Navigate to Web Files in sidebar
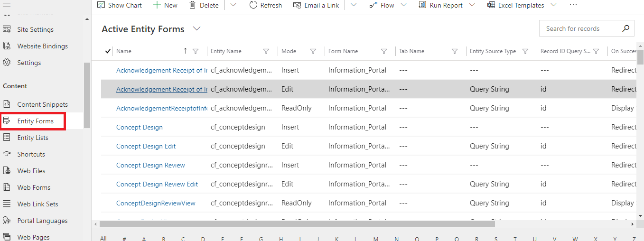 [31, 171]
